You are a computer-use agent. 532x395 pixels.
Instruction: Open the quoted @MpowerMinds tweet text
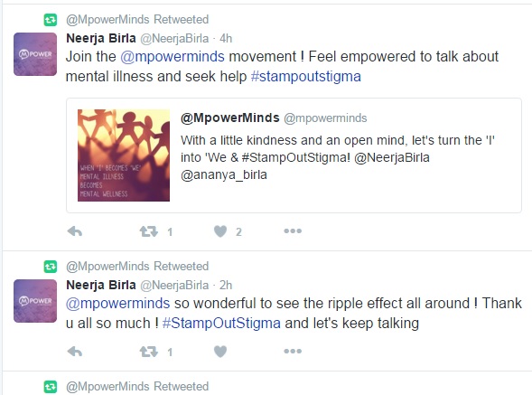click(338, 157)
